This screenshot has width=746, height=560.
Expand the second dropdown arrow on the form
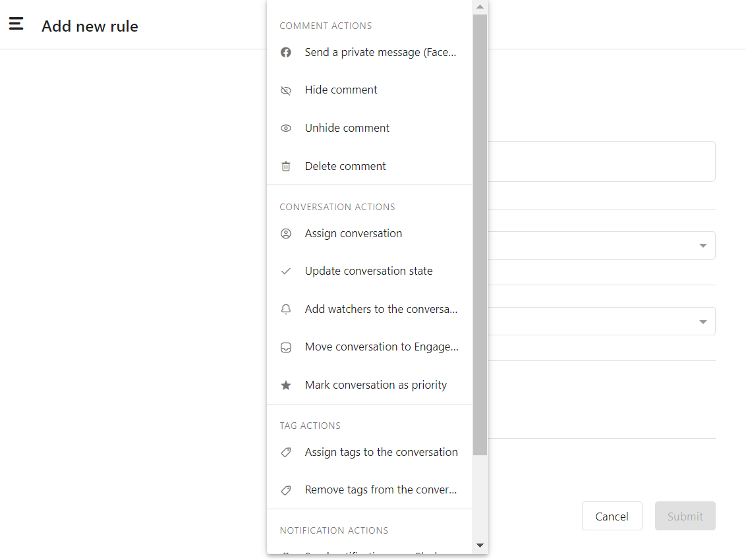pos(703,322)
